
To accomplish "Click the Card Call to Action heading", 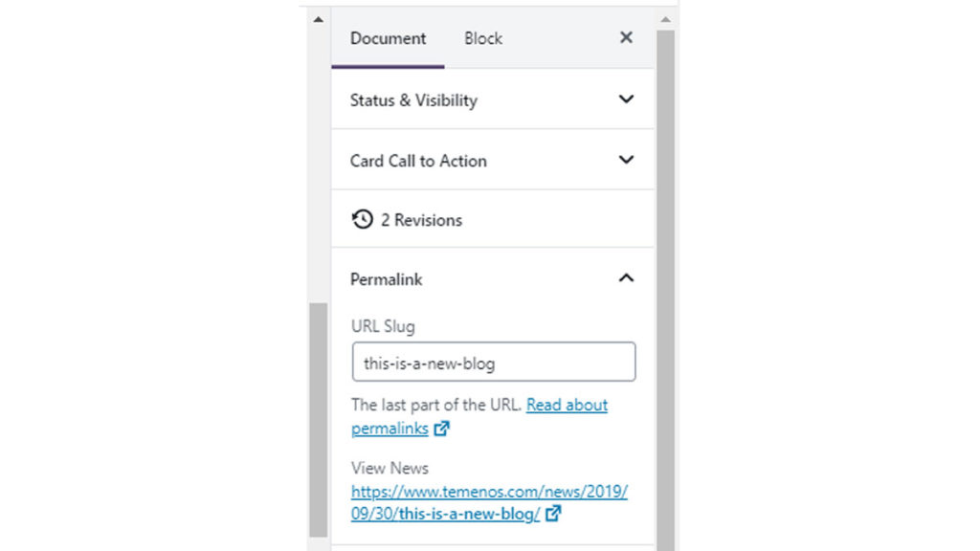I will (418, 161).
